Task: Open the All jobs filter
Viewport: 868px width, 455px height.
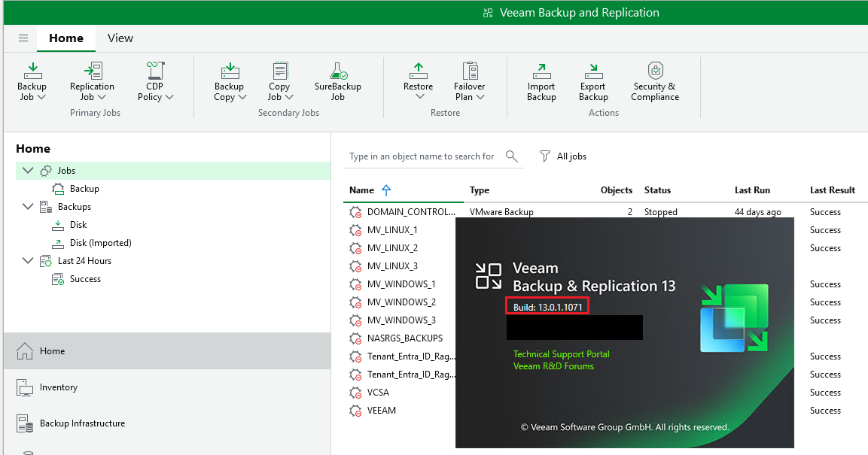Action: point(563,156)
